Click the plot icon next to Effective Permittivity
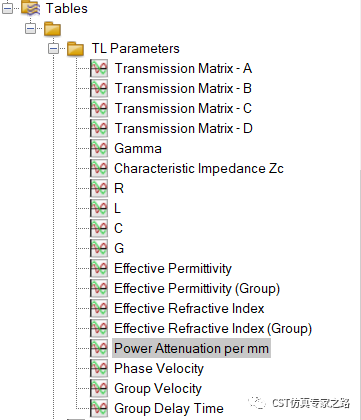Viewport: 361px width, 420px height. pos(99,268)
